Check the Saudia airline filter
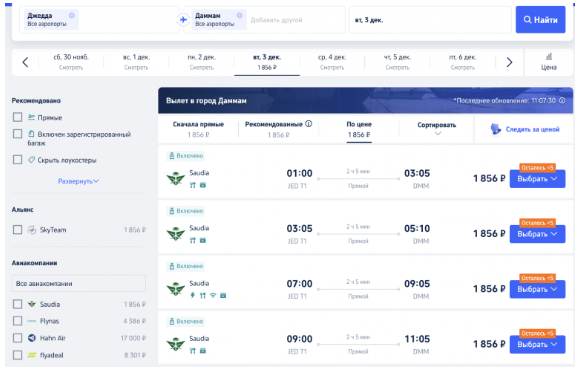 (17, 304)
